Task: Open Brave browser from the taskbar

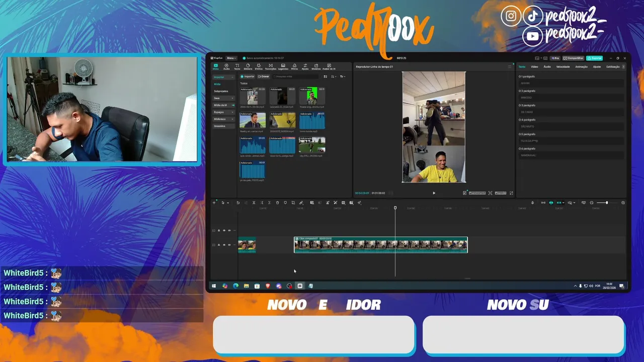Action: 268,286
